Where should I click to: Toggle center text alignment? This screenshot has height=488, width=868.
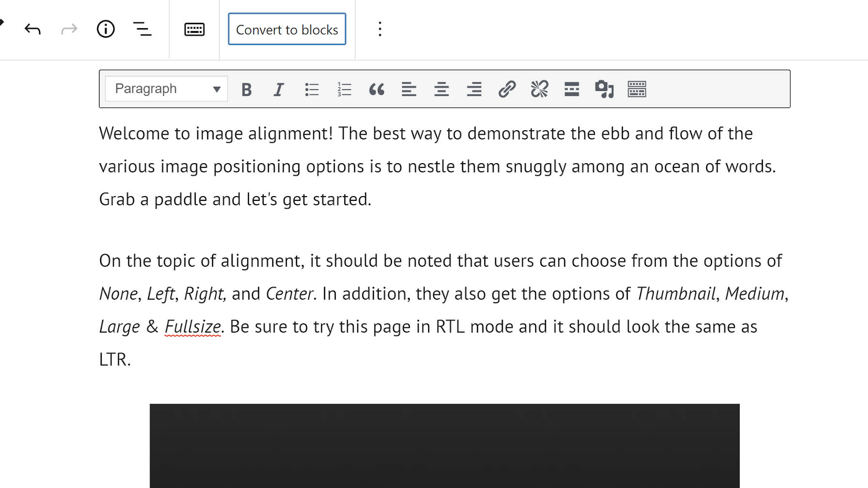point(441,89)
